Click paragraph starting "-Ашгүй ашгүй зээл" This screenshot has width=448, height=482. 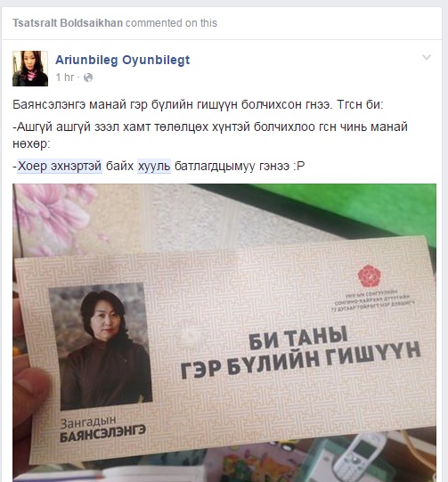[x=210, y=135]
